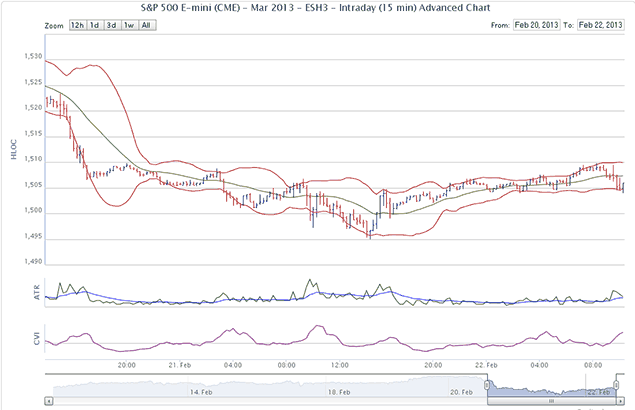
Task: Click the 21. Feb time axis label
Action: tap(180, 365)
